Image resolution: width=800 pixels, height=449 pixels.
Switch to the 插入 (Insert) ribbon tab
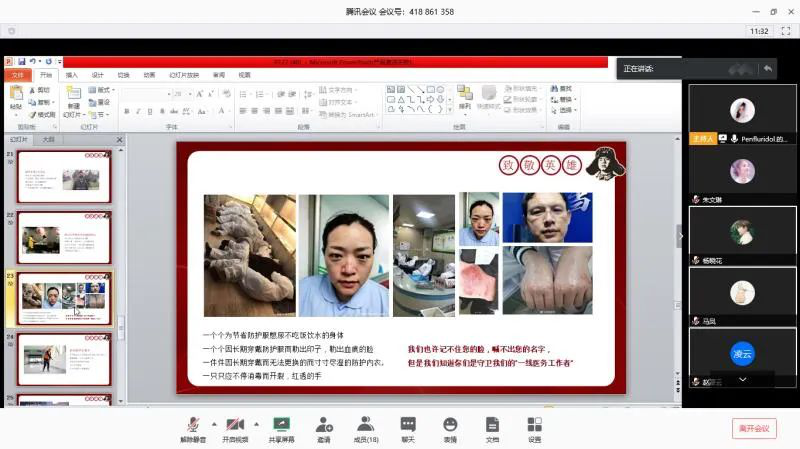pyautogui.click(x=72, y=75)
